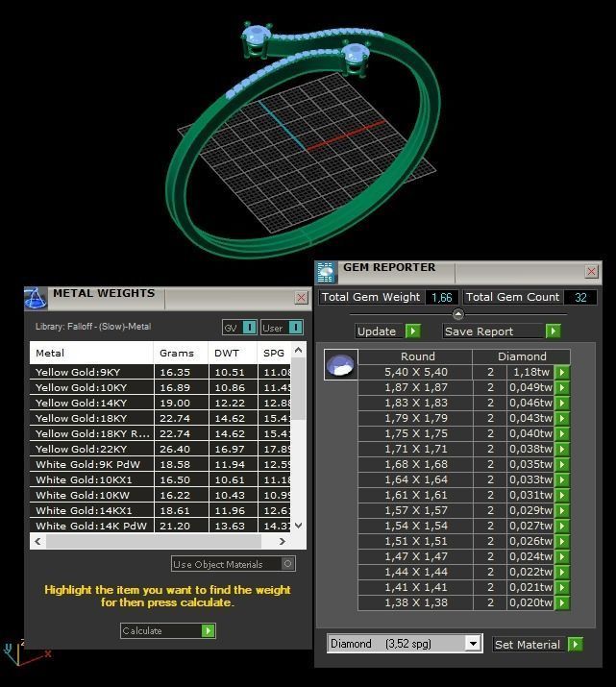Click green arrow on 1,61 X 1,61 row

pos(562,495)
